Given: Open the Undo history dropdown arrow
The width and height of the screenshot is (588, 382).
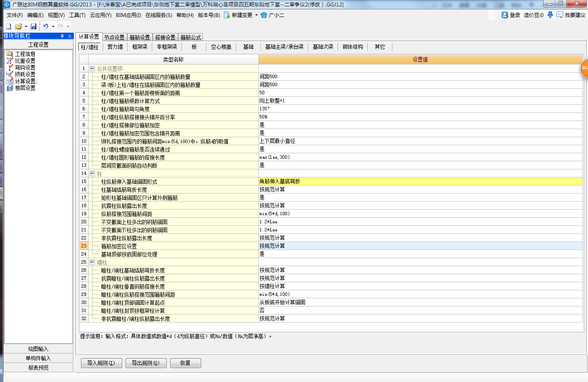Looking at the screenshot, I should click(53, 26).
